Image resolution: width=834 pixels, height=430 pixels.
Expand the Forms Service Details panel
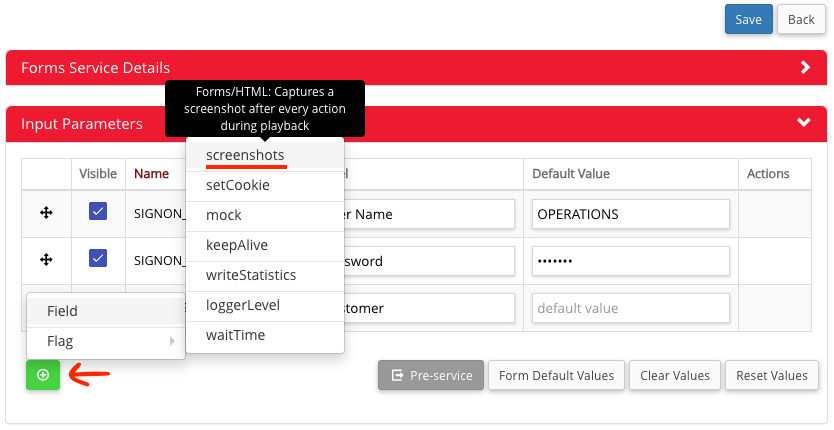[805, 67]
